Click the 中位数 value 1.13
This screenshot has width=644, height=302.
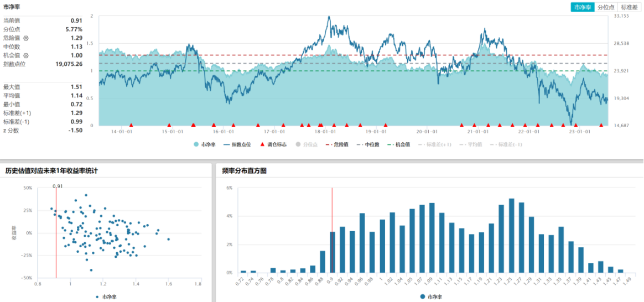[77, 47]
